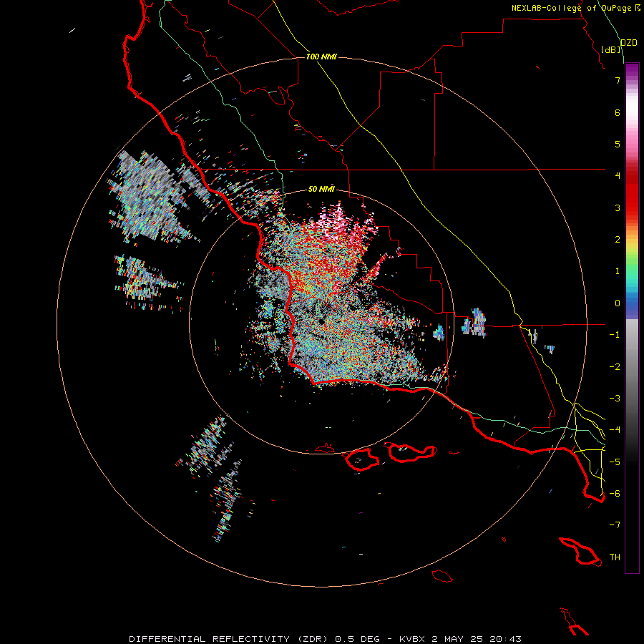Image resolution: width=644 pixels, height=644 pixels.
Task: Click the "-6" value on the color scale
Action: click(x=615, y=493)
